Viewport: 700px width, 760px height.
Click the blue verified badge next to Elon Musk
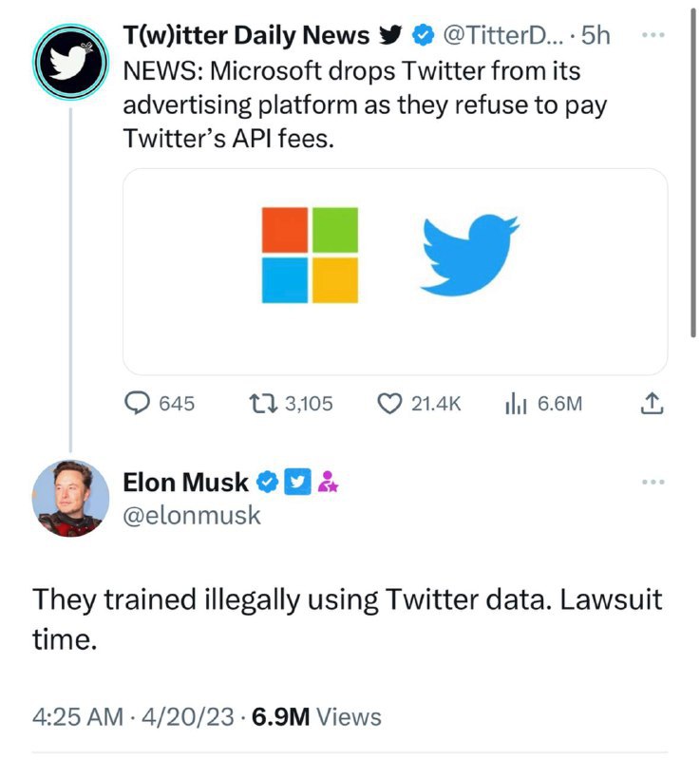point(268,483)
